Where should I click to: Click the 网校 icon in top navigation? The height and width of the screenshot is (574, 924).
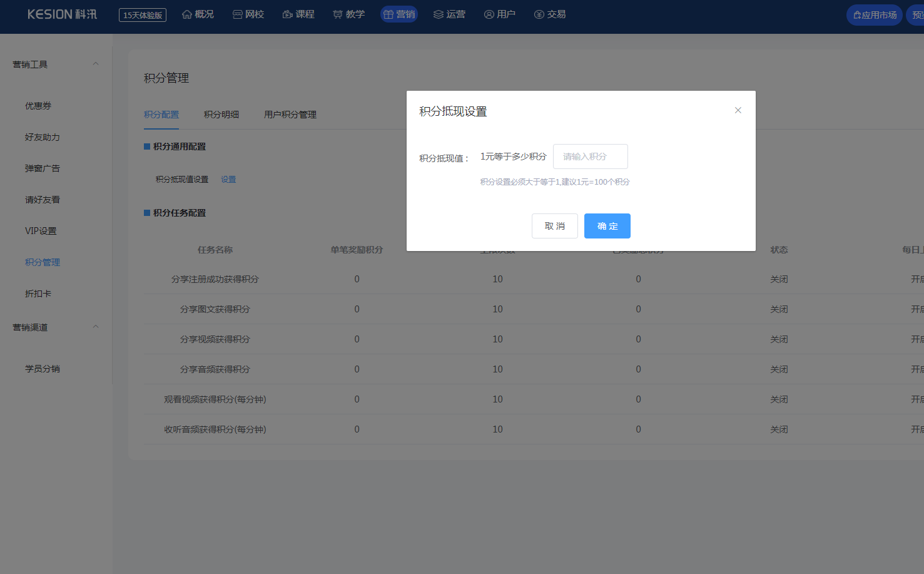(238, 14)
